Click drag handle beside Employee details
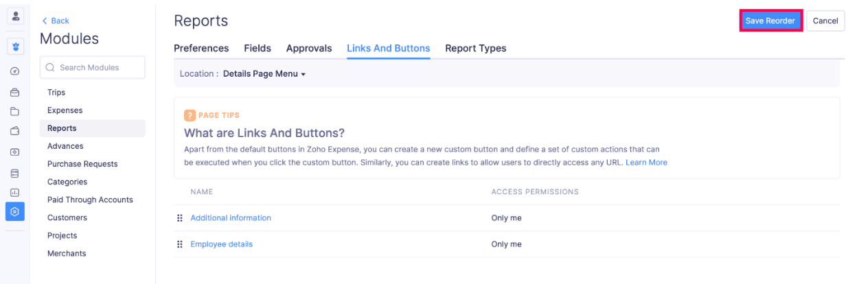This screenshot has height=284, width=868. click(180, 244)
